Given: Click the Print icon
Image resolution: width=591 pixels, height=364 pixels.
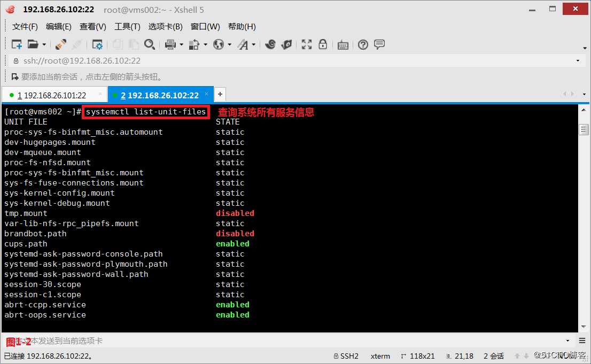Looking at the screenshot, I should click(170, 44).
